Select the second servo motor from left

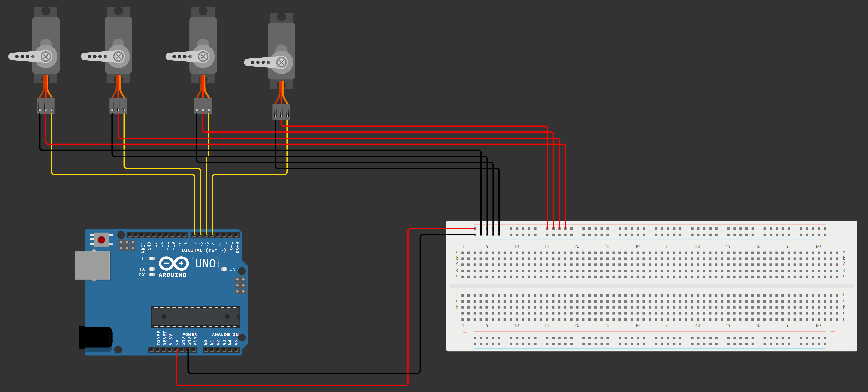tap(118, 45)
